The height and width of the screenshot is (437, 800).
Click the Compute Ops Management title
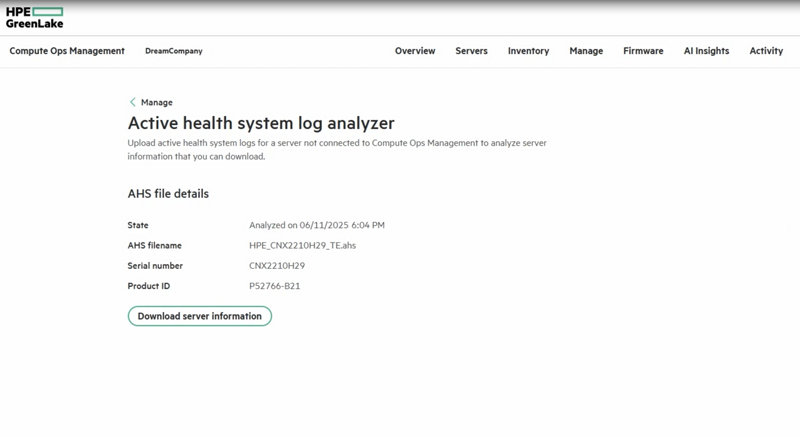click(67, 51)
